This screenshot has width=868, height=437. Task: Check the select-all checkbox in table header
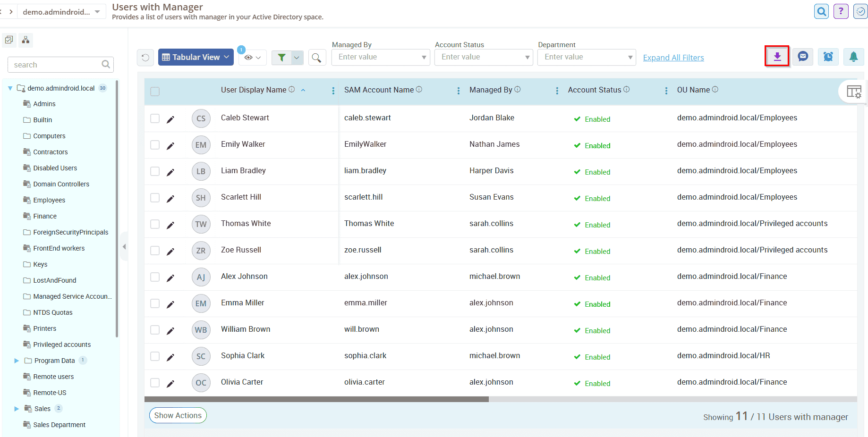(x=155, y=91)
